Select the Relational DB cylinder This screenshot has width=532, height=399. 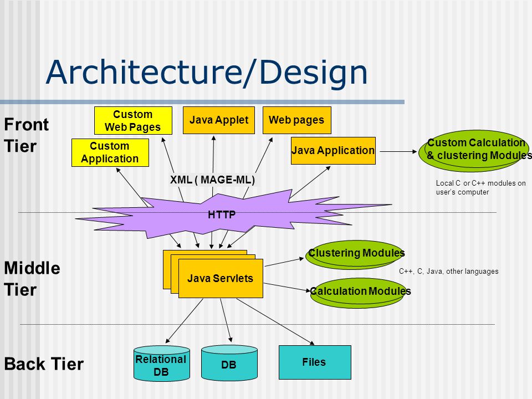(161, 364)
